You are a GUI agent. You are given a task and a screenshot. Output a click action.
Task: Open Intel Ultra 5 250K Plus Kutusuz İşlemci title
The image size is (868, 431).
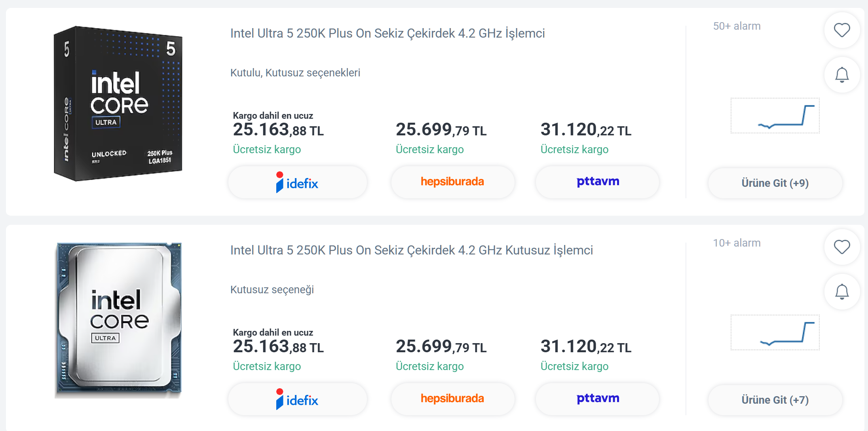point(412,250)
